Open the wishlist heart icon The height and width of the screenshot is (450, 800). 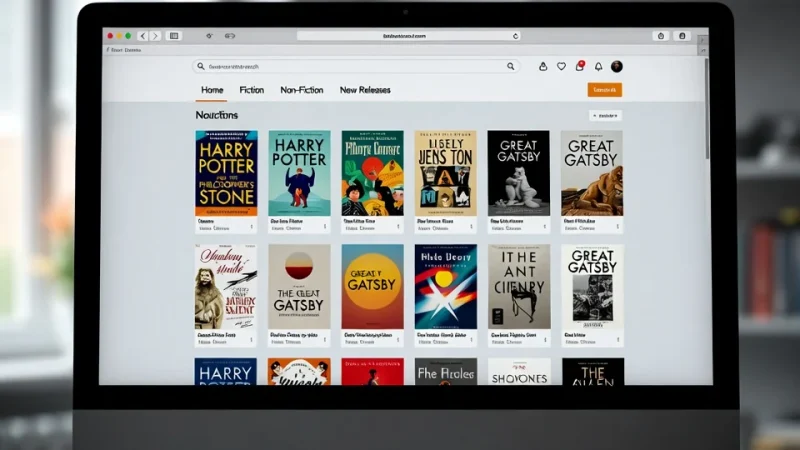point(561,66)
